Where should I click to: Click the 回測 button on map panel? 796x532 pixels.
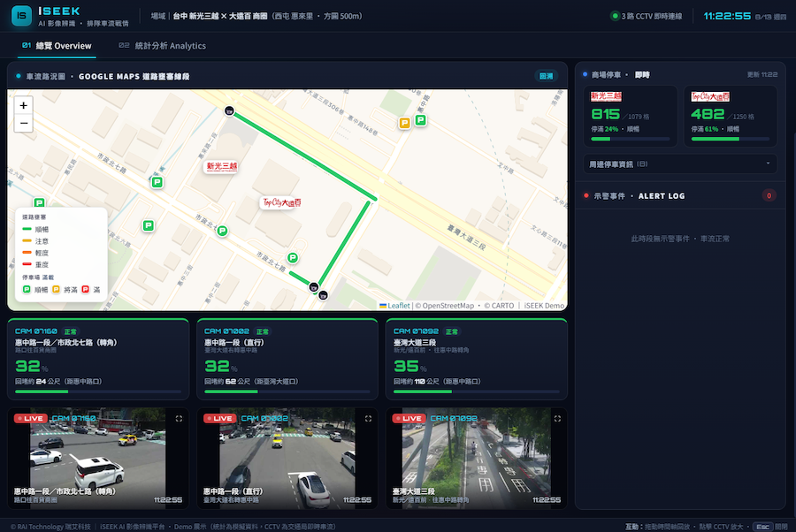tap(546, 76)
